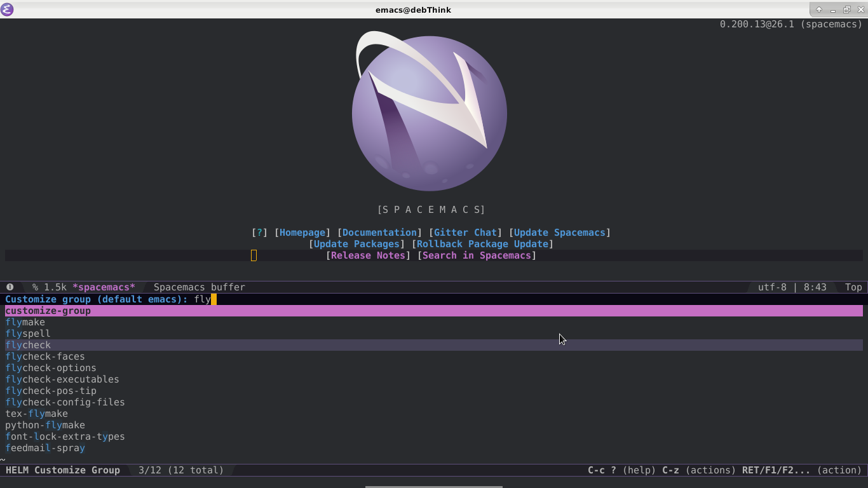Image resolution: width=868 pixels, height=488 pixels.
Task: Open the Documentation link
Action: (379, 233)
